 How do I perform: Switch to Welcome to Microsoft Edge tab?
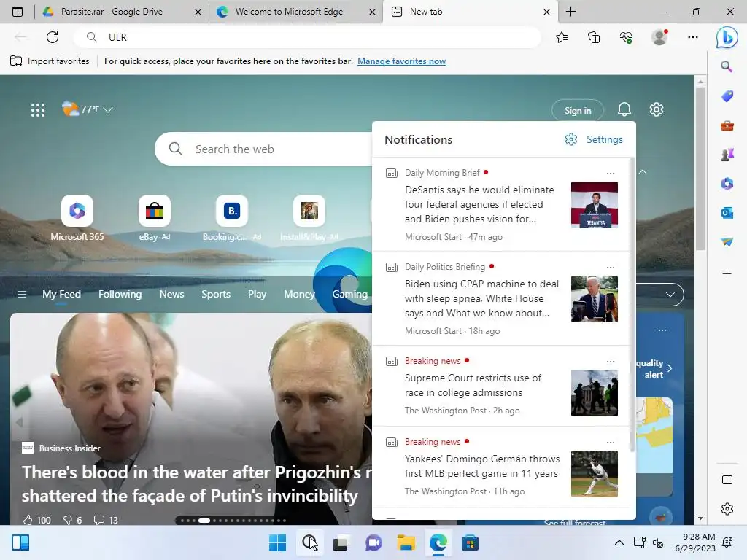coord(295,12)
